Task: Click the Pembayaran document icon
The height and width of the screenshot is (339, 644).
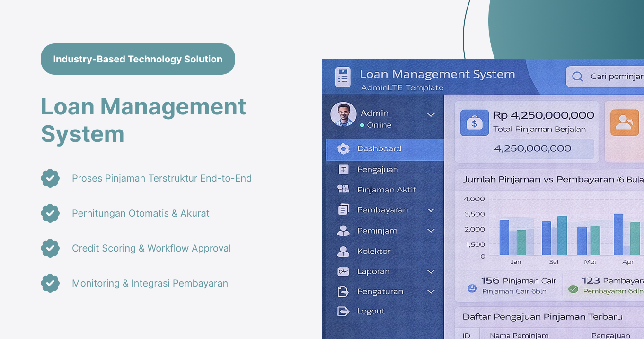Action: tap(343, 209)
